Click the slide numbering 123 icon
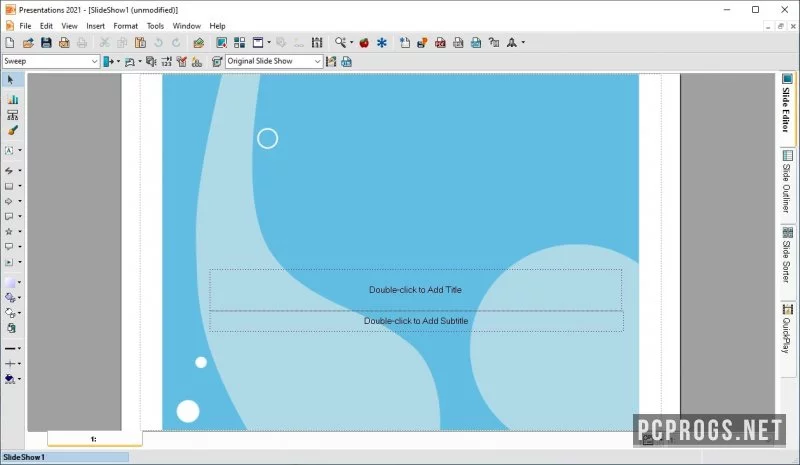The height and width of the screenshot is (465, 800). (166, 62)
